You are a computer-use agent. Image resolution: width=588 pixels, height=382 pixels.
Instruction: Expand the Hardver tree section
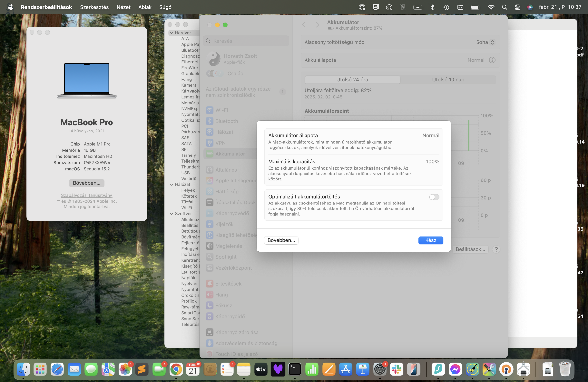point(172,33)
